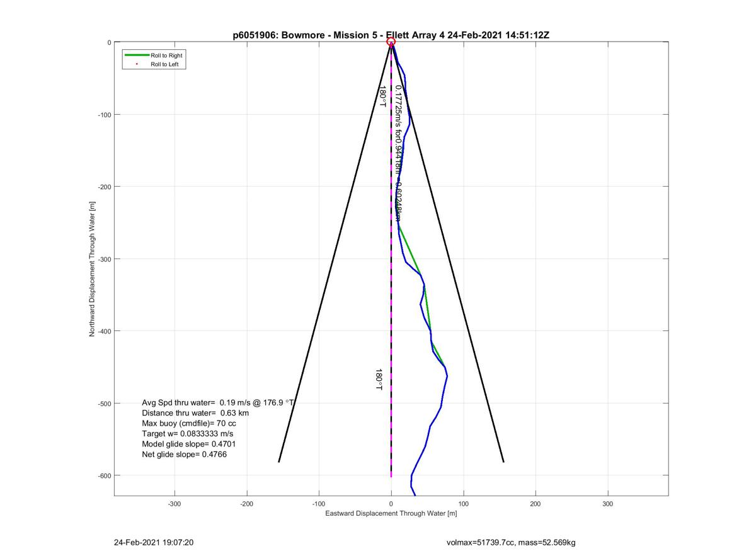Viewport: 756px width, 558px height.
Task: Click the 'Northward Displacement Through Water [m]' axis label
Action: 92,269
